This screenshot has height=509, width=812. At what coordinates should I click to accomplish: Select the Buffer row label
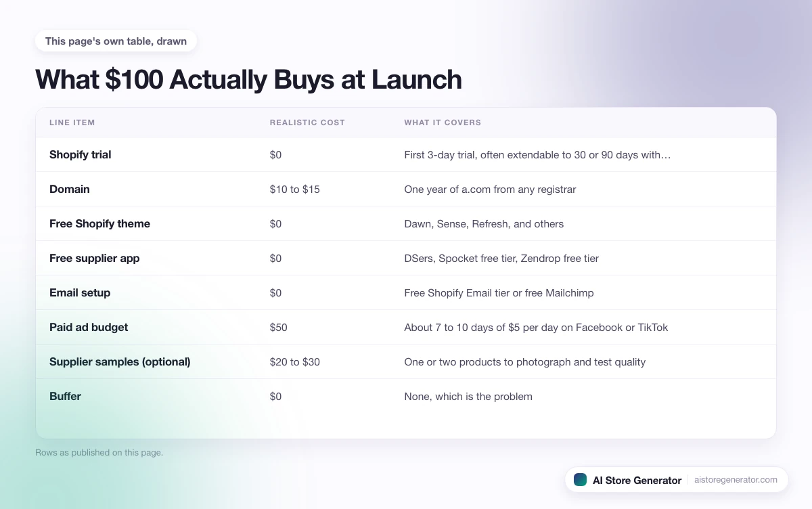pyautogui.click(x=65, y=396)
